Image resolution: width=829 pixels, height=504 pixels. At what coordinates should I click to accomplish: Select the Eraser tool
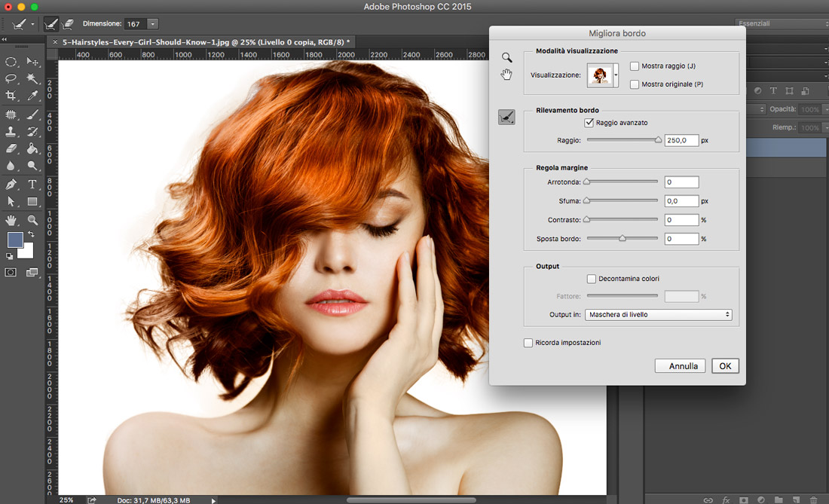(11, 148)
